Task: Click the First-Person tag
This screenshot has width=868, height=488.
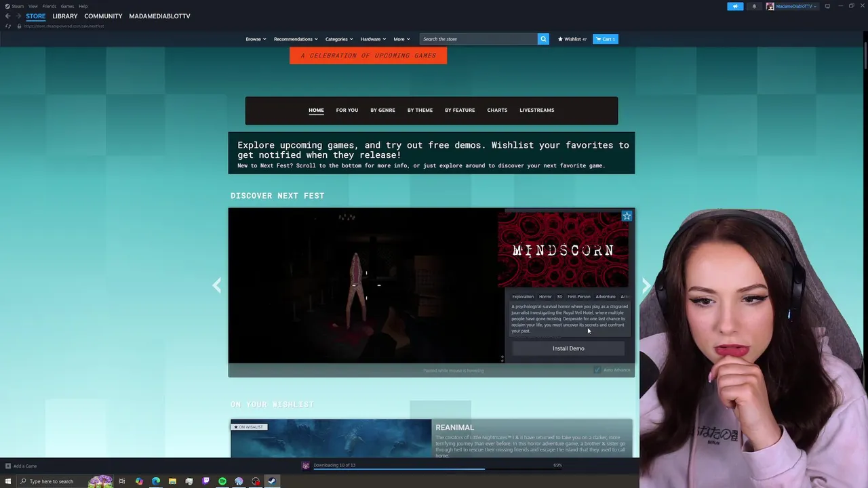Action: (x=579, y=296)
